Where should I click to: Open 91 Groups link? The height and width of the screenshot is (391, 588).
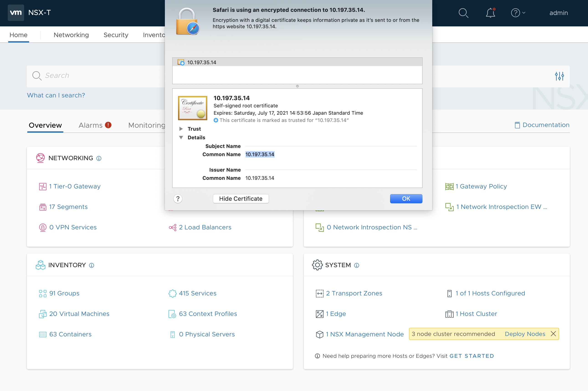[64, 293]
